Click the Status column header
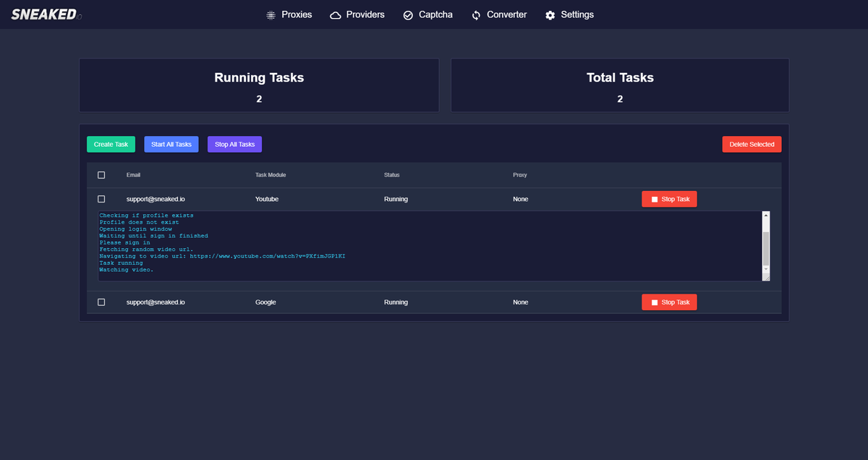Screen dimensions: 868x460 pos(392,175)
